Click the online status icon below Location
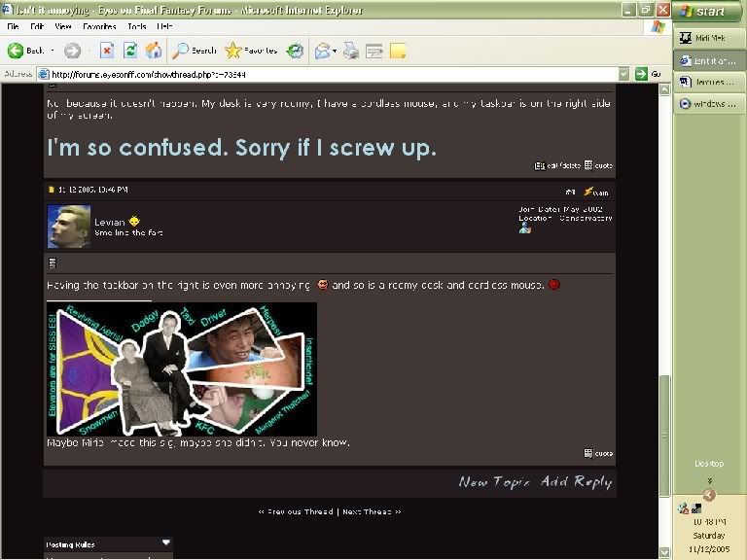 tap(525, 228)
